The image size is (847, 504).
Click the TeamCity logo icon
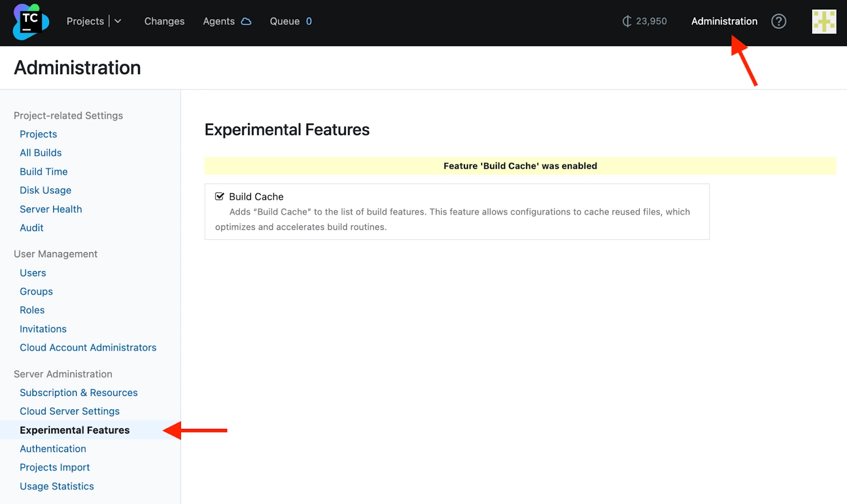(x=31, y=22)
